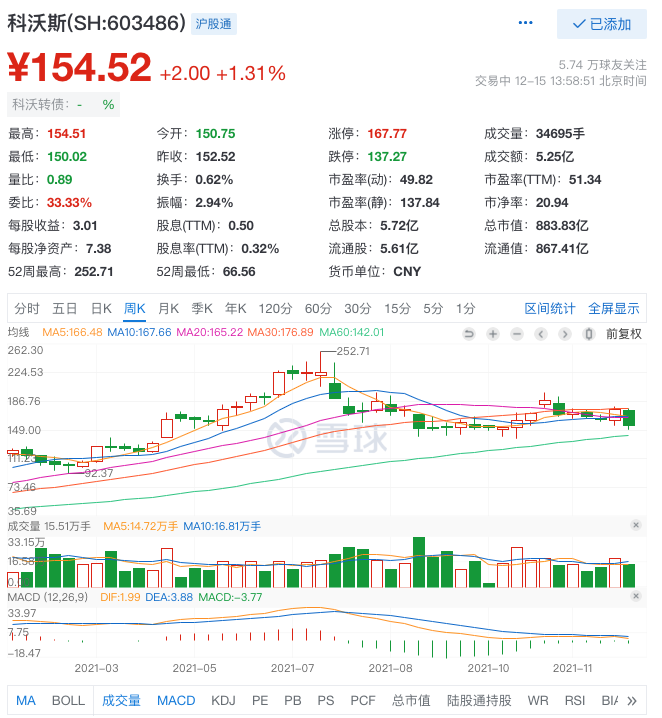Click the stock title 科沃斯(SH:603486)

(96, 23)
